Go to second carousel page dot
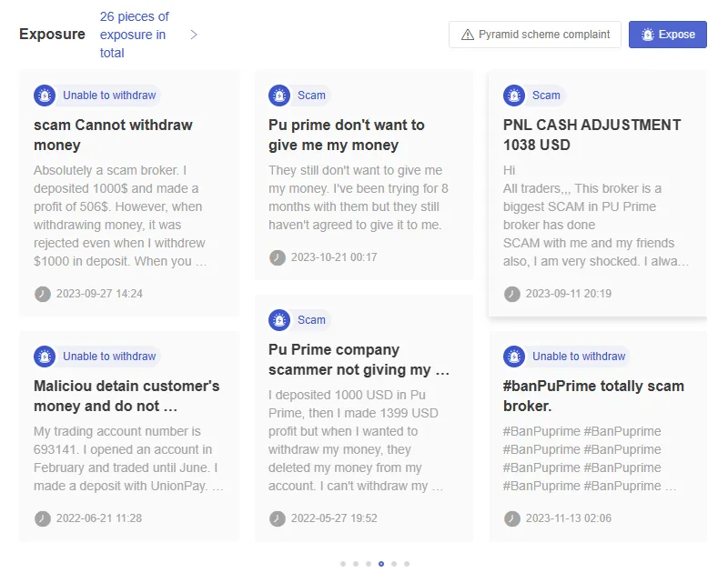Viewport: 728px width, 573px height. pyautogui.click(x=356, y=564)
